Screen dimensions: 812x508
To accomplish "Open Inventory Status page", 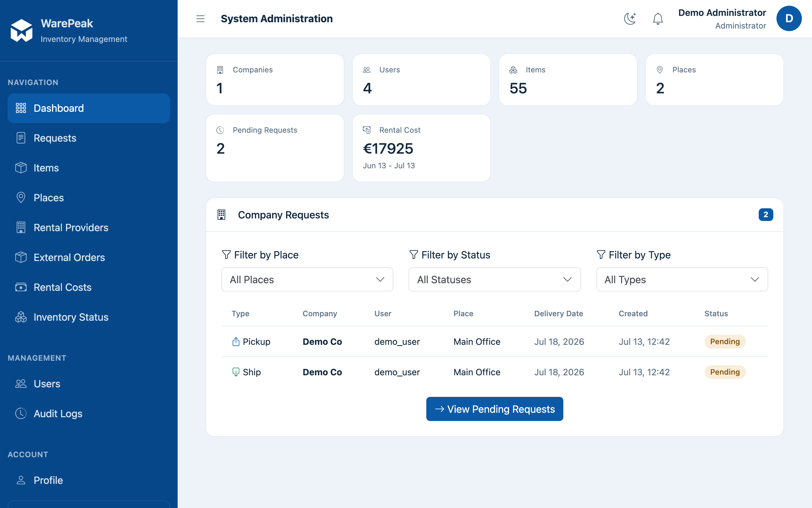I will pyautogui.click(x=88, y=317).
